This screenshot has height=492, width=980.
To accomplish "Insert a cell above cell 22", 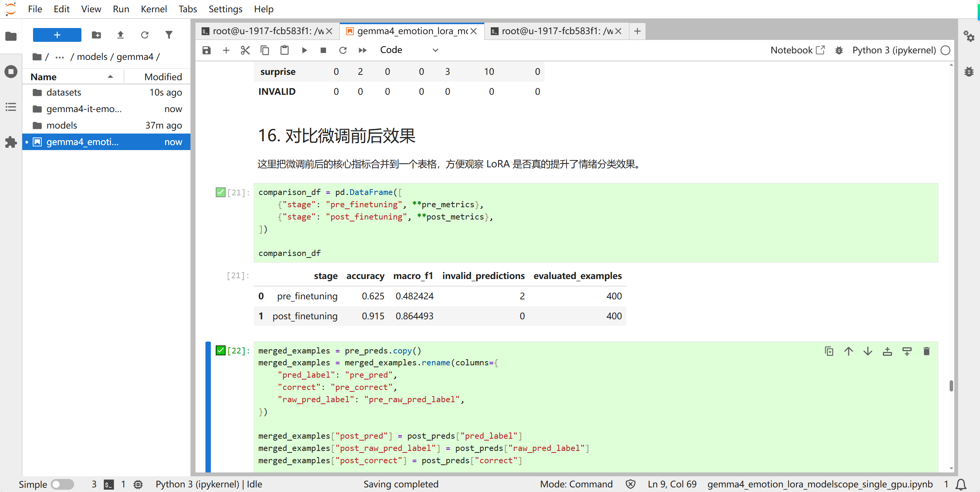I will [x=887, y=351].
